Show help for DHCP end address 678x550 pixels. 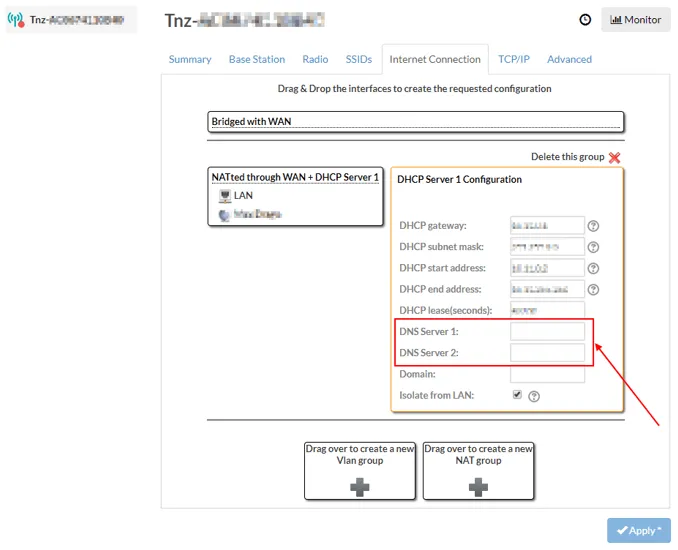point(593,290)
